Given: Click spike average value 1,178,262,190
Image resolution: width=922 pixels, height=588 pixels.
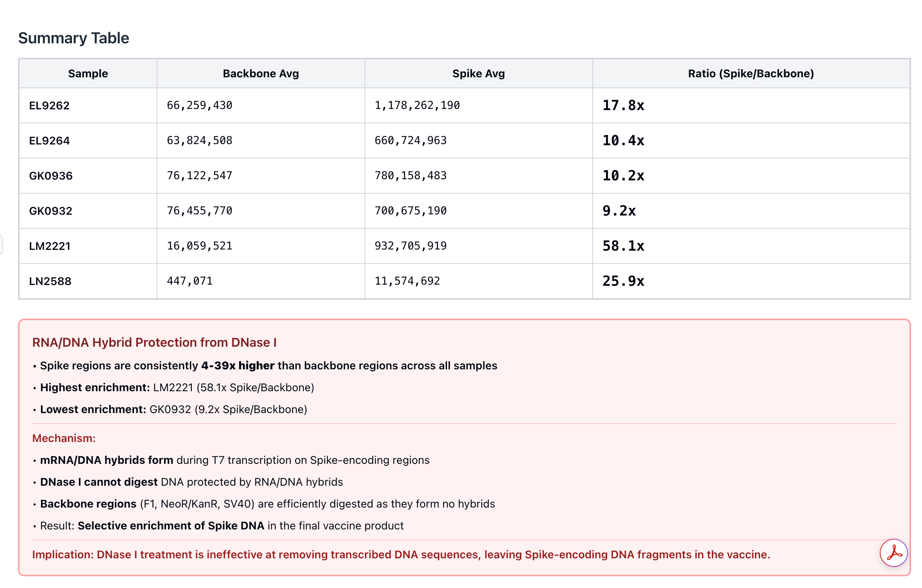Looking at the screenshot, I should (417, 105).
